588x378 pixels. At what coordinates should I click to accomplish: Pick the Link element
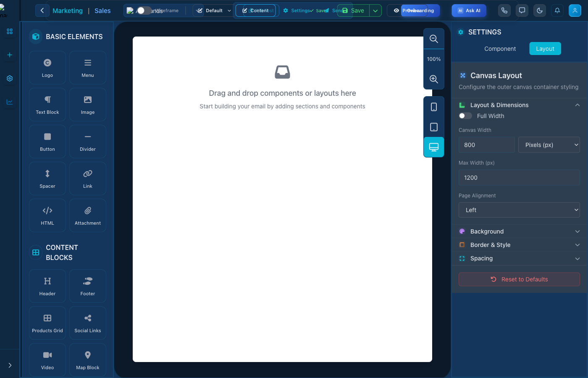(x=88, y=178)
